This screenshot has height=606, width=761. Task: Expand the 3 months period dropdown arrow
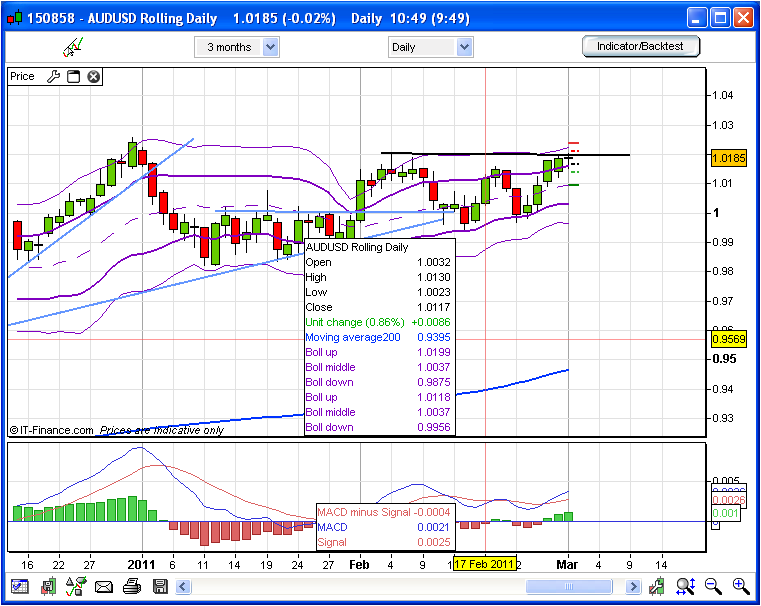271,47
